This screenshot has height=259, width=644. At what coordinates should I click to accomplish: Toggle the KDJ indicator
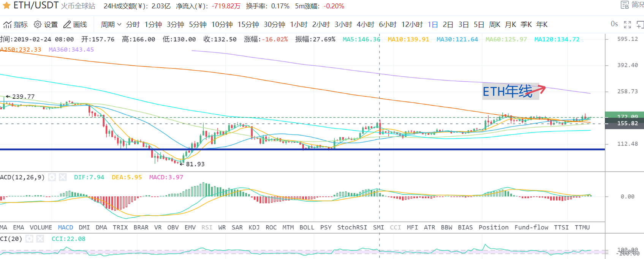click(254, 227)
